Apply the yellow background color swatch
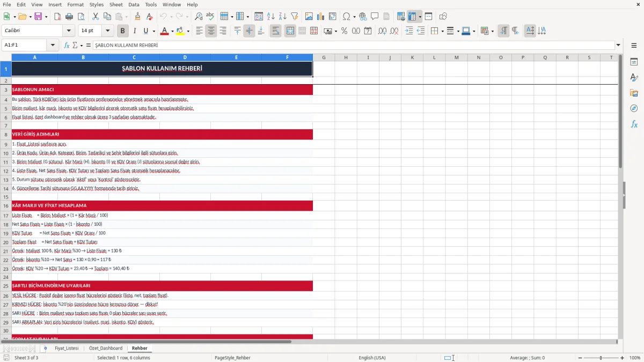 pyautogui.click(x=180, y=31)
